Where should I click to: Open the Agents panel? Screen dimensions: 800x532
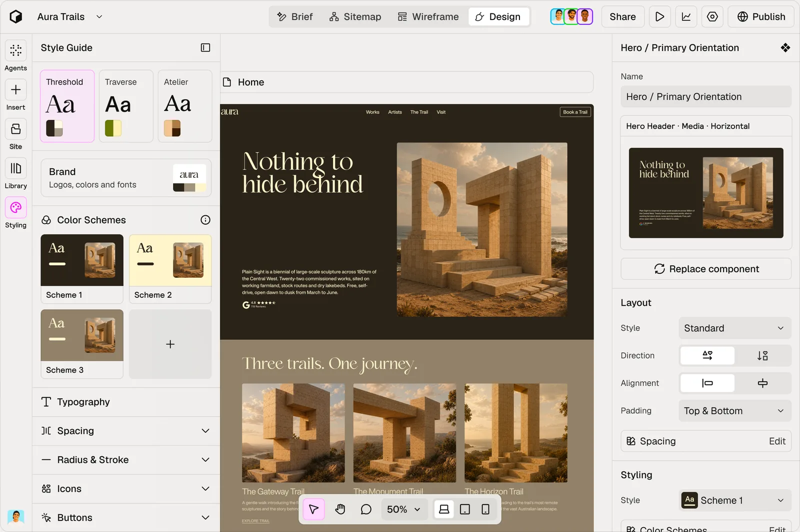pyautogui.click(x=16, y=56)
